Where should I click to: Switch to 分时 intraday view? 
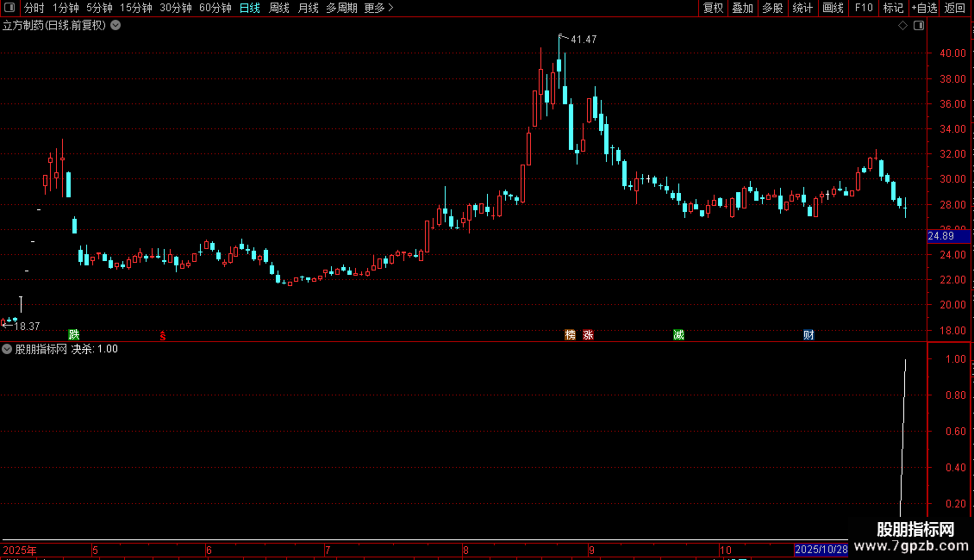(34, 8)
